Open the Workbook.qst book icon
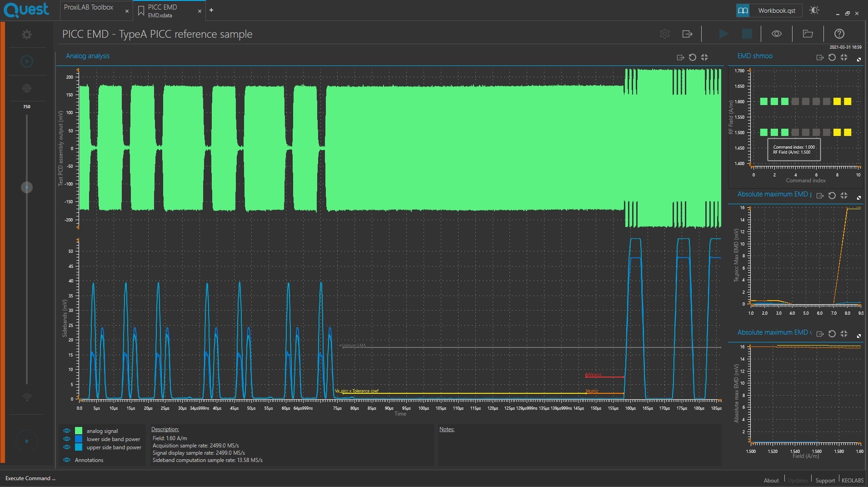Viewport: 868px width, 487px height. 743,10
